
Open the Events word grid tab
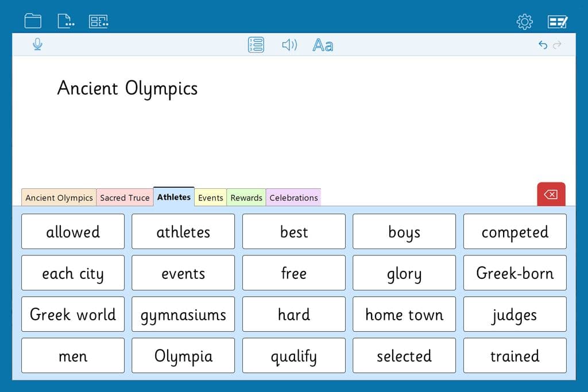click(210, 197)
